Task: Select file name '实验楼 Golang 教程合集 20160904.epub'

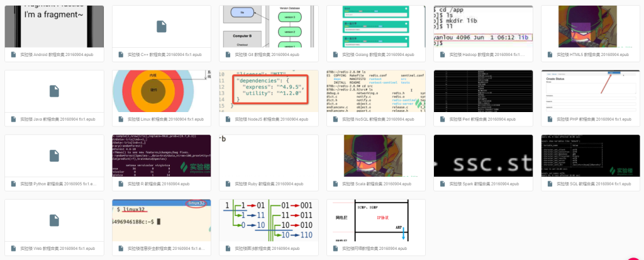Action: tap(377, 55)
